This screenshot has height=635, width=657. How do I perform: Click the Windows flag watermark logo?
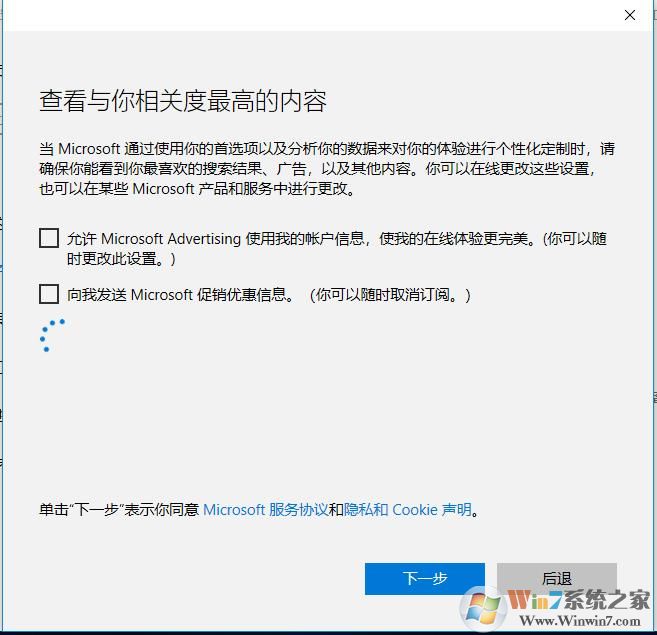coord(484,608)
